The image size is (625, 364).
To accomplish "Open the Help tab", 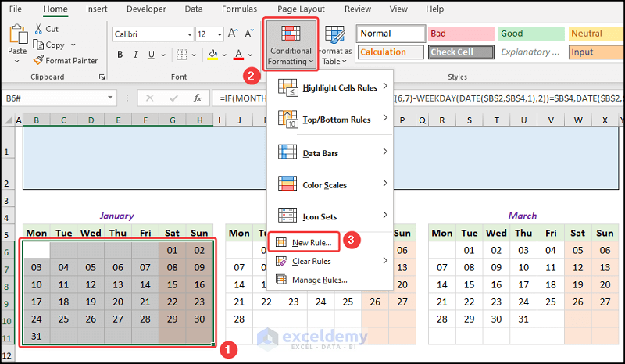I will pos(434,9).
